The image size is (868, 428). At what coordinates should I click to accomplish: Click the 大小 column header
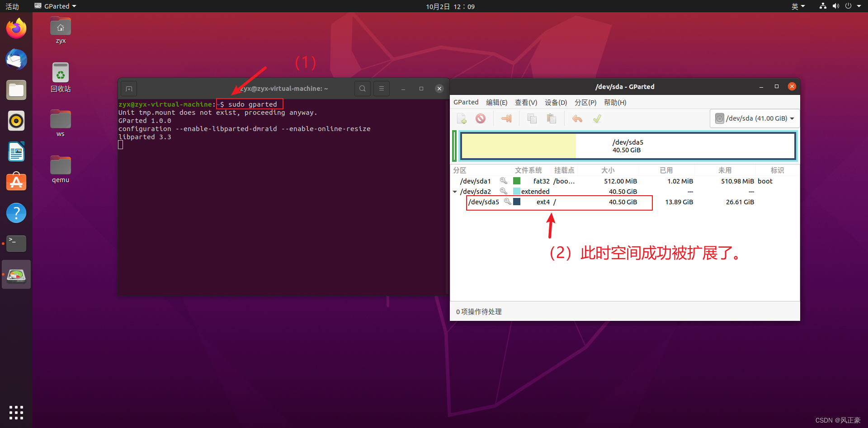(x=608, y=170)
